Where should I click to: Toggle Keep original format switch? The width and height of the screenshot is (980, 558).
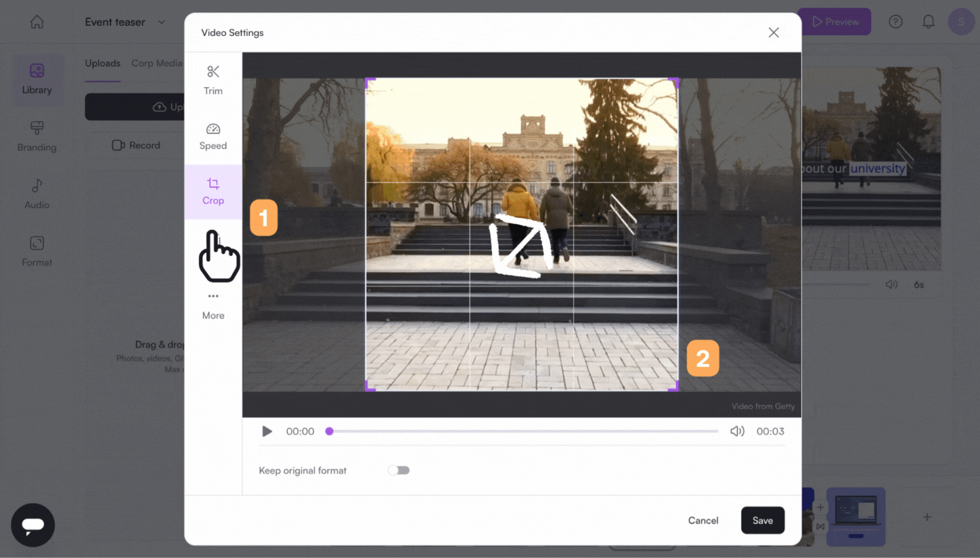(399, 470)
